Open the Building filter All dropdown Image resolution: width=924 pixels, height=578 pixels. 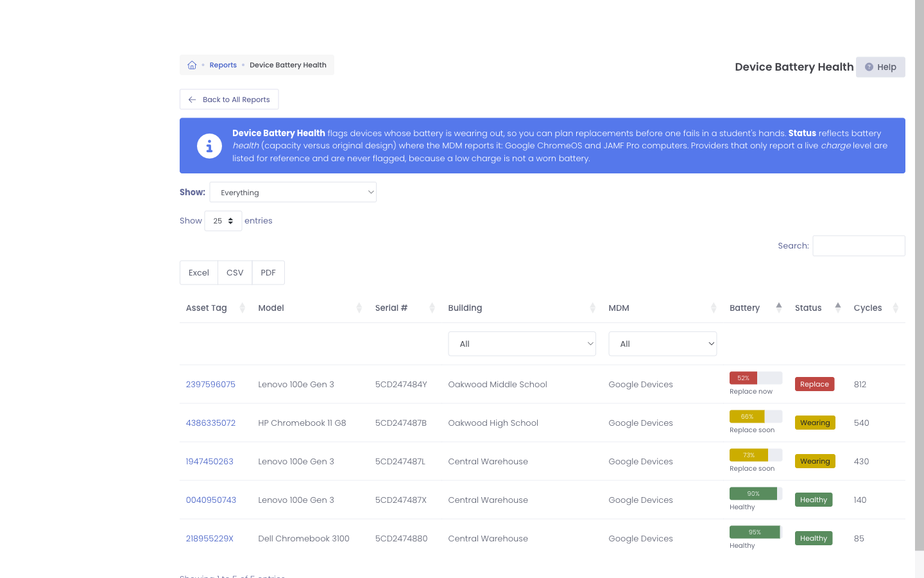[x=522, y=344]
